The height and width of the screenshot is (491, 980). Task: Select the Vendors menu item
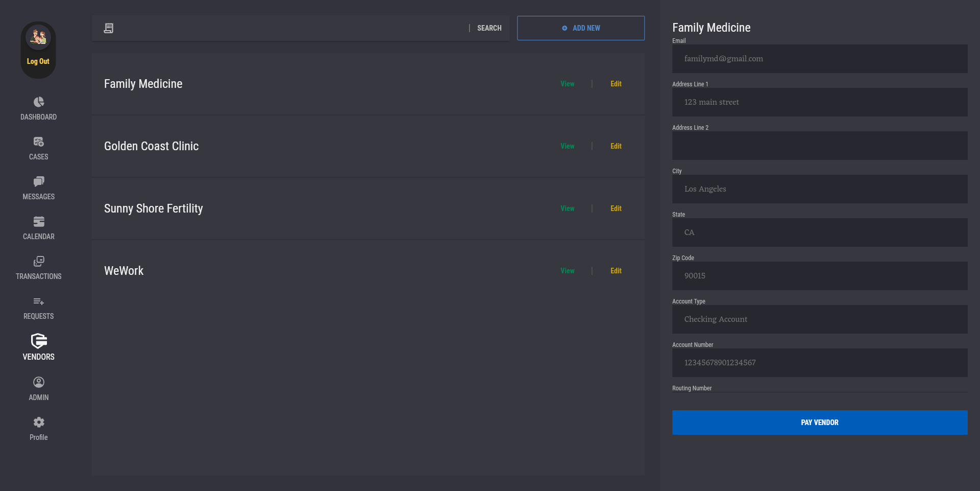point(39,347)
